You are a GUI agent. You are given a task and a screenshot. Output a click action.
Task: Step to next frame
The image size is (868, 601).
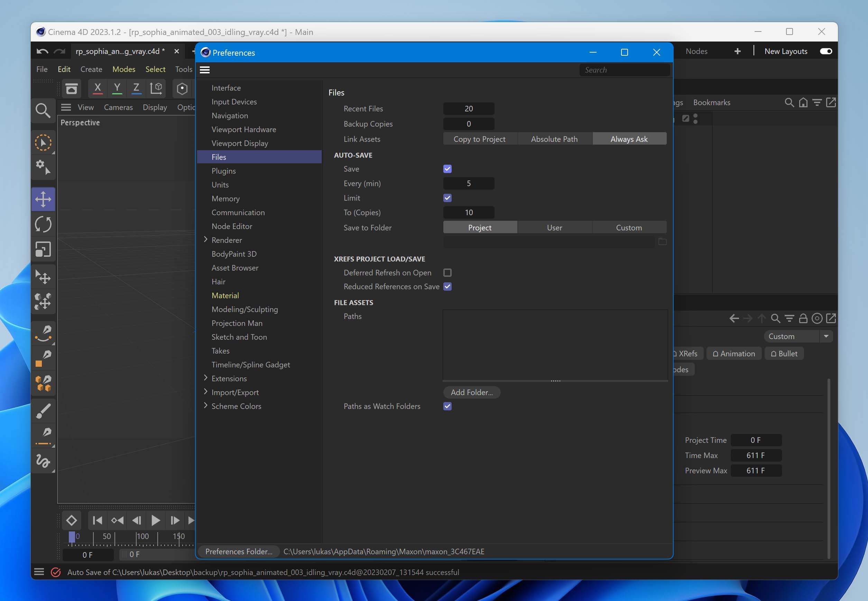point(175,520)
